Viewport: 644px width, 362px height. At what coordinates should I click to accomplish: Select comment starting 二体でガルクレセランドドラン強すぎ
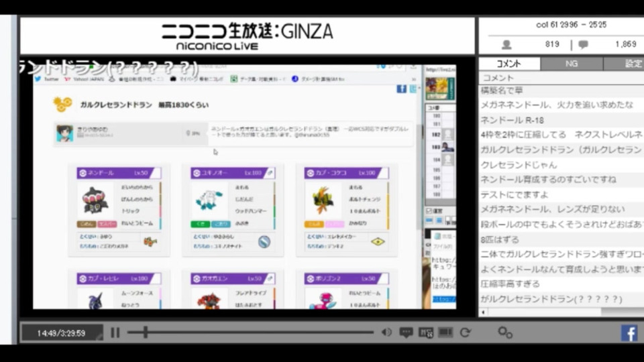tap(561, 255)
